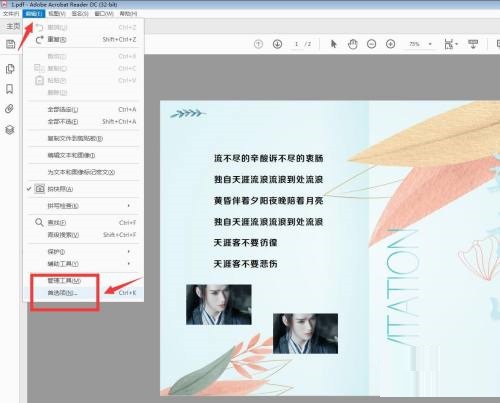Click the Zoom in plus button
This screenshot has width=500, height=403.
[x=390, y=44]
